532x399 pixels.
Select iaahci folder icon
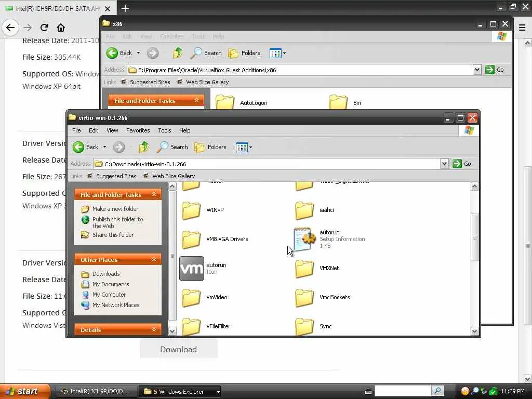pyautogui.click(x=304, y=210)
